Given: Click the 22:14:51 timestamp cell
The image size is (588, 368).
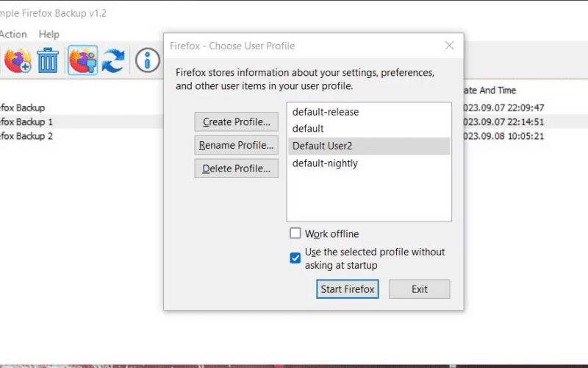Looking at the screenshot, I should (x=503, y=121).
